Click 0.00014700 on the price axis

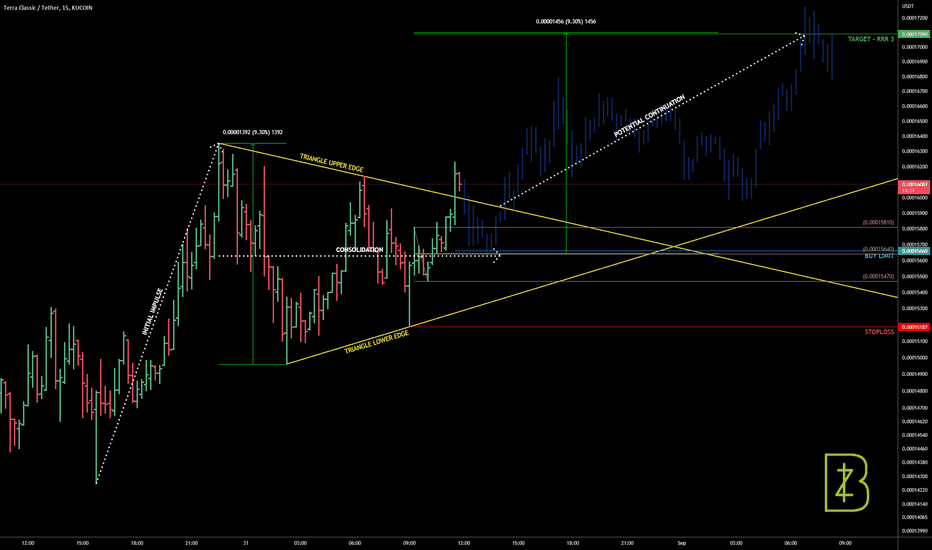tap(915, 408)
